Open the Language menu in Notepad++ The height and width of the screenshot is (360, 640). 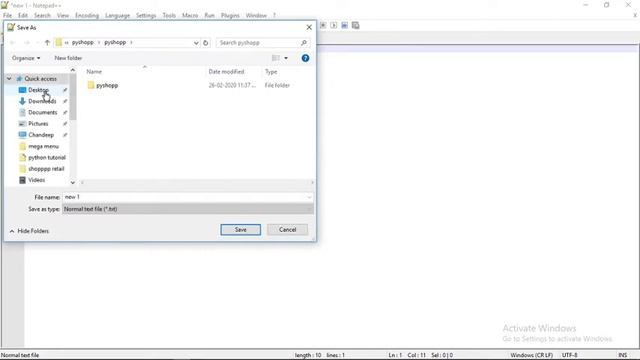tap(118, 16)
